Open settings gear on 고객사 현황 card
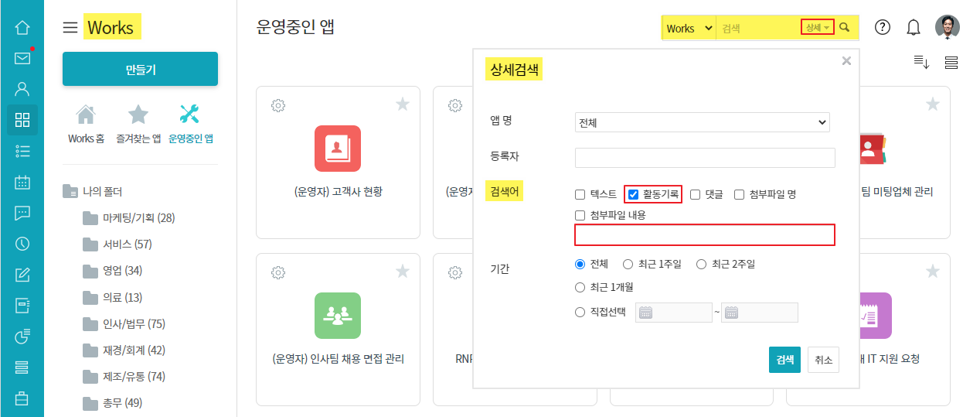 pyautogui.click(x=278, y=105)
